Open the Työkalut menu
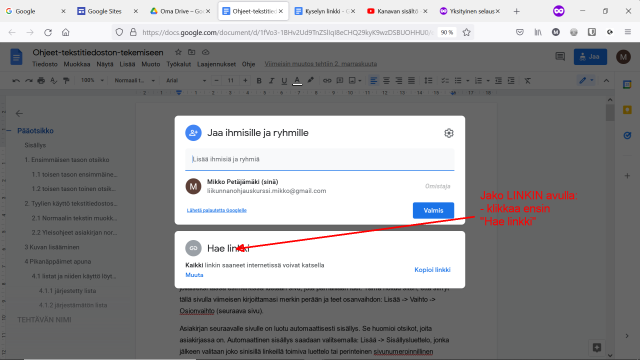The width and height of the screenshot is (640, 360). coord(178,64)
